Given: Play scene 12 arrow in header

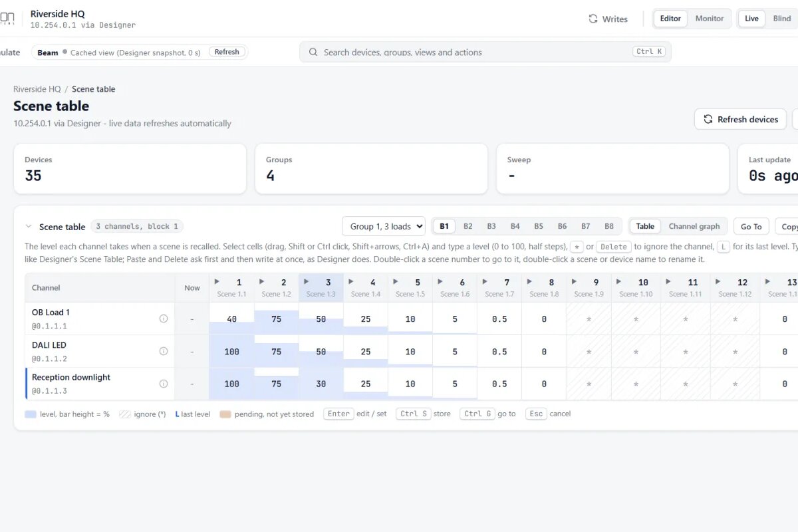Looking at the screenshot, I should [718, 282].
